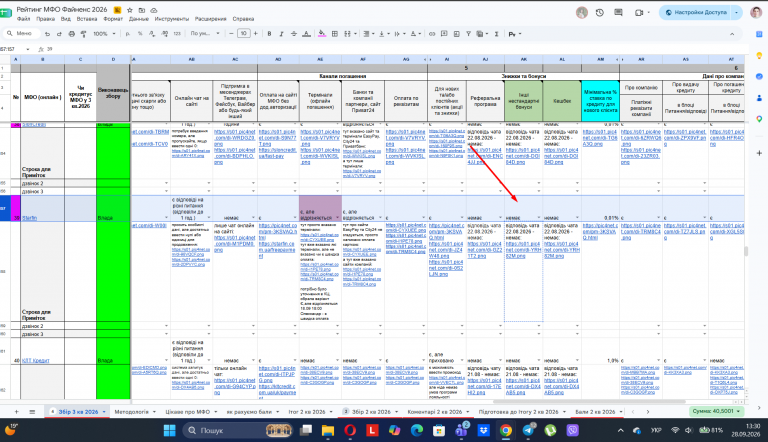The width and height of the screenshot is (768, 442).
Task: Collapse the toolbar with the chevron
Action: [732, 34]
